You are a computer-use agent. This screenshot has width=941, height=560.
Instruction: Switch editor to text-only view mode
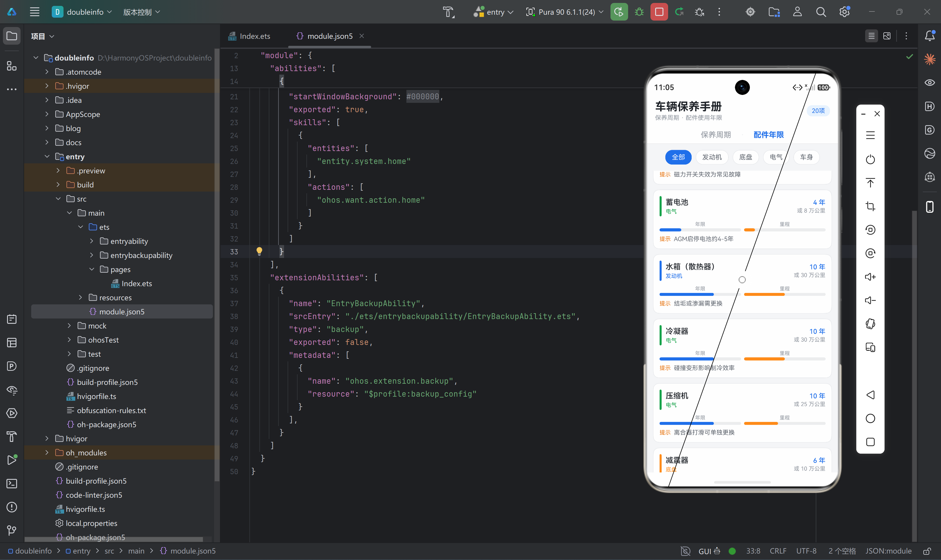point(872,36)
